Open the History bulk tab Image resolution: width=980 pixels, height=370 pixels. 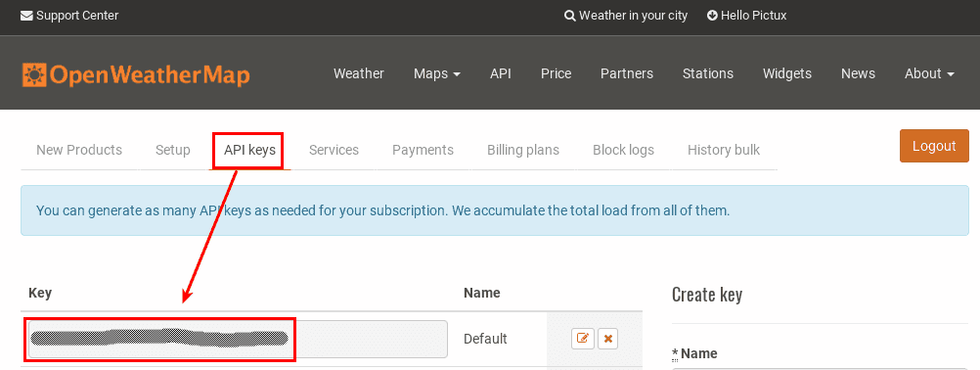[x=724, y=150]
